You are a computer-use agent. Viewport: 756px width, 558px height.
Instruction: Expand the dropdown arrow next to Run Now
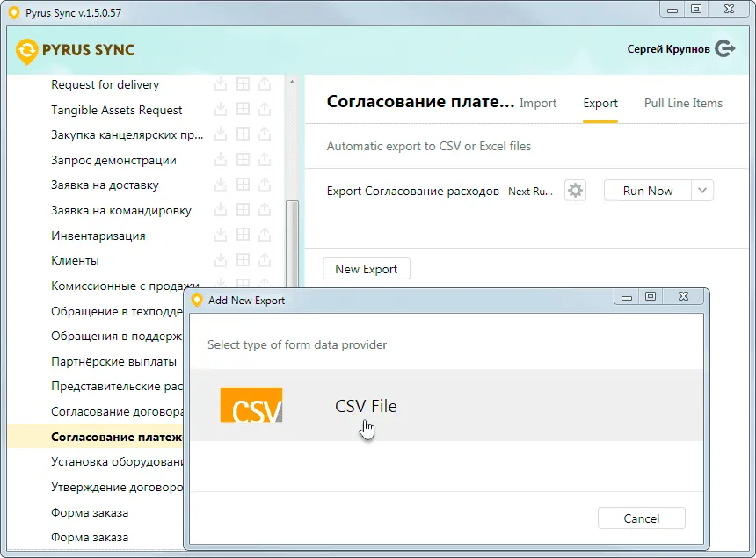click(702, 191)
